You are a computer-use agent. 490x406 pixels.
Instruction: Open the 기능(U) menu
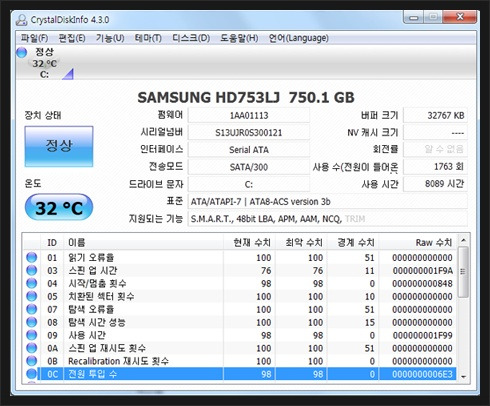[110, 38]
